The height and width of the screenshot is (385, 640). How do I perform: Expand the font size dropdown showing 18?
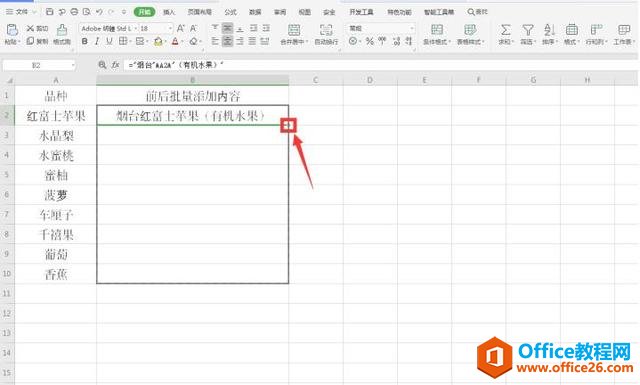(156, 28)
